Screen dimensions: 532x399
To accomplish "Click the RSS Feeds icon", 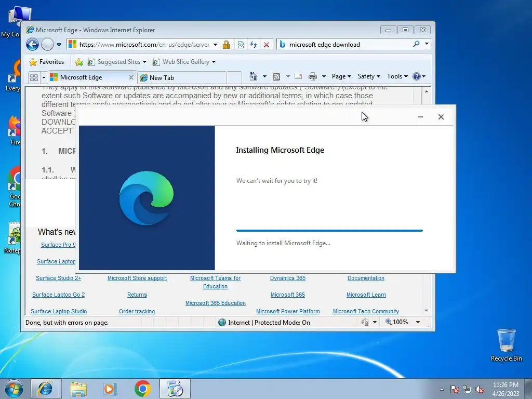I will pyautogui.click(x=276, y=77).
